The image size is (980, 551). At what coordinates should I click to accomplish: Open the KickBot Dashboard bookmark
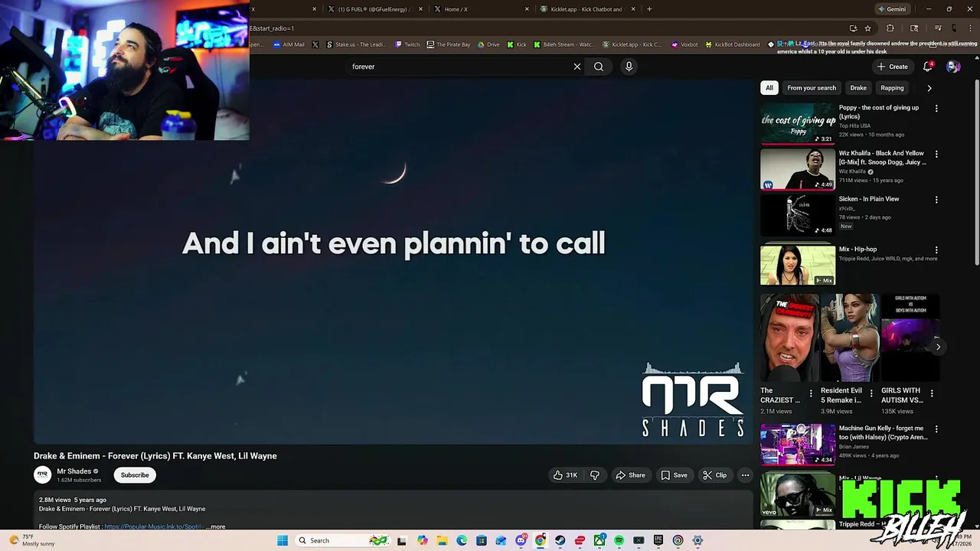point(732,44)
